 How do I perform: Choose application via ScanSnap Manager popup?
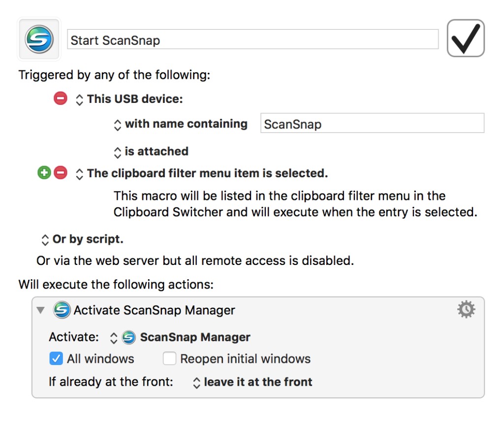pyautogui.click(x=180, y=337)
